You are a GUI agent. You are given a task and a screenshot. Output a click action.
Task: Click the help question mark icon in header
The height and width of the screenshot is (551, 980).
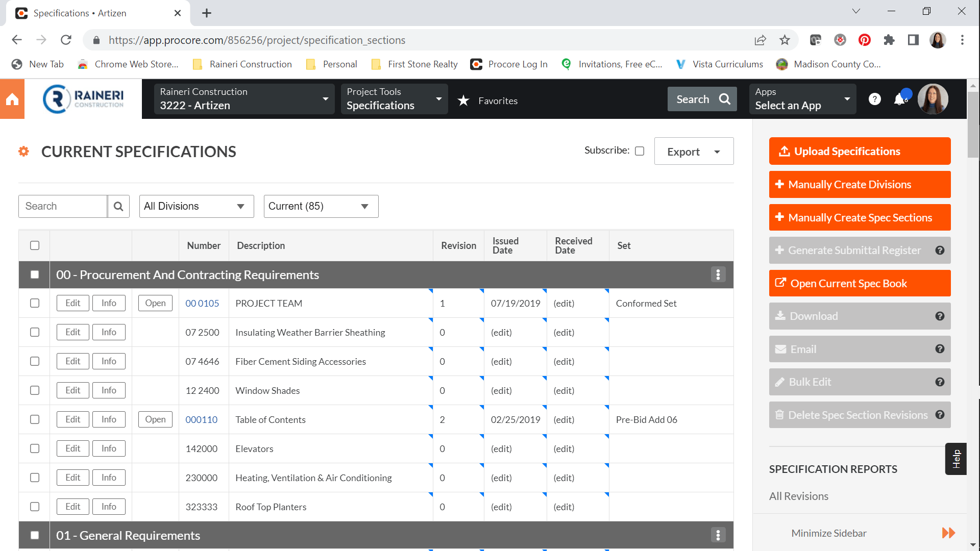874,99
